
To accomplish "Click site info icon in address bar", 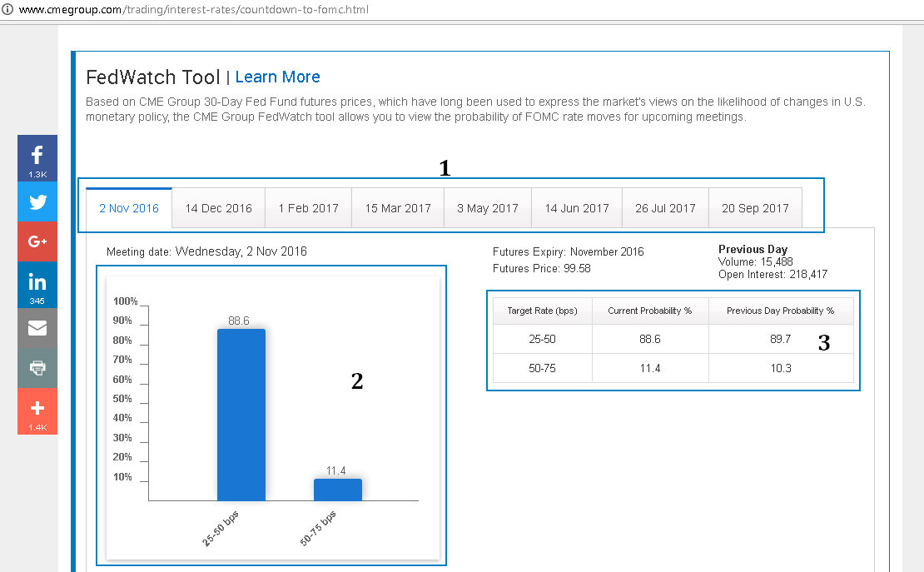I will coord(7,10).
